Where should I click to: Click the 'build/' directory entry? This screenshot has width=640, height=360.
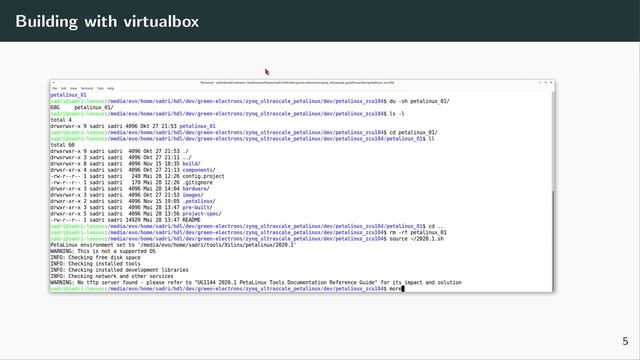[191, 164]
